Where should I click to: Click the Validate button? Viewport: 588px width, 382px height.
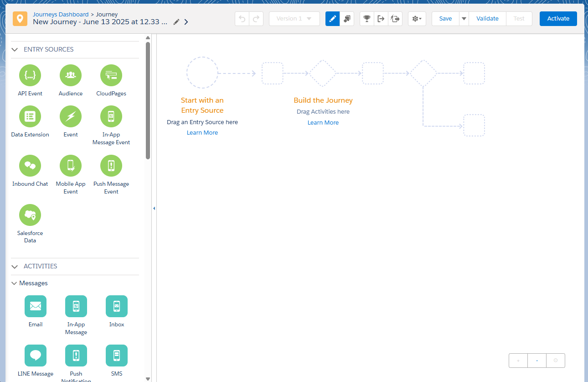pos(487,19)
